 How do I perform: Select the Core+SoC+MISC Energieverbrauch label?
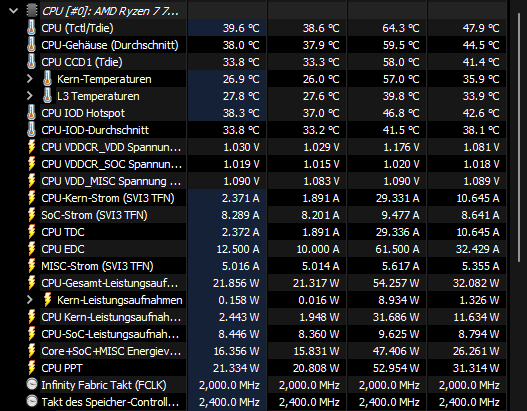[x=111, y=351]
